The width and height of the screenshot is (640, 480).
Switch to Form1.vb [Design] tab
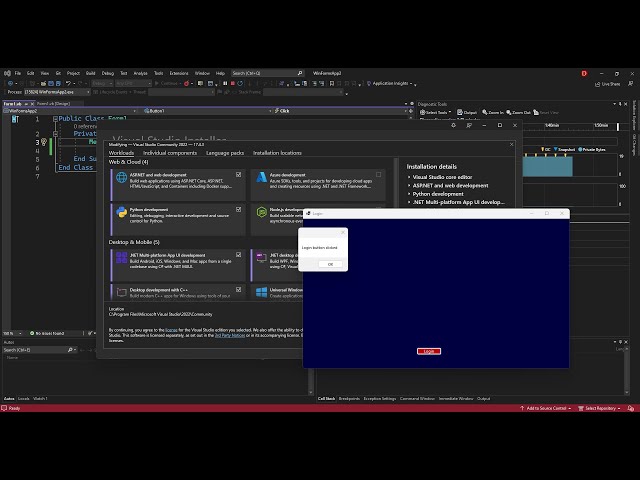pyautogui.click(x=53, y=104)
